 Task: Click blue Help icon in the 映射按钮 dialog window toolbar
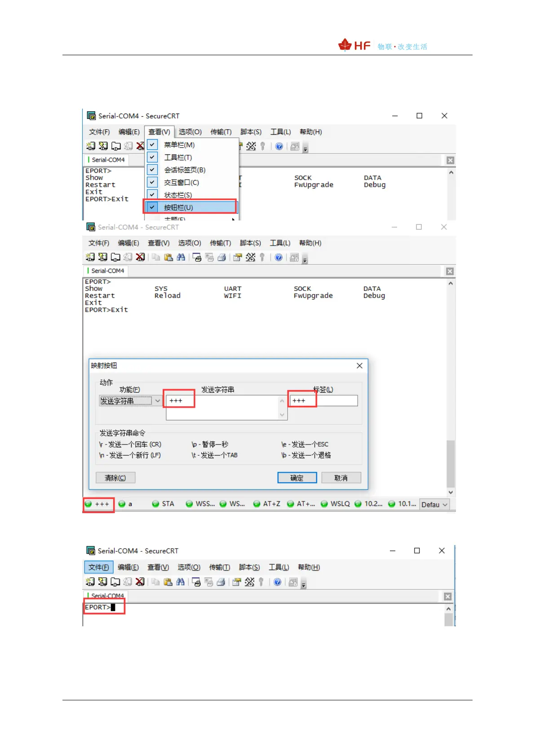pos(279,257)
